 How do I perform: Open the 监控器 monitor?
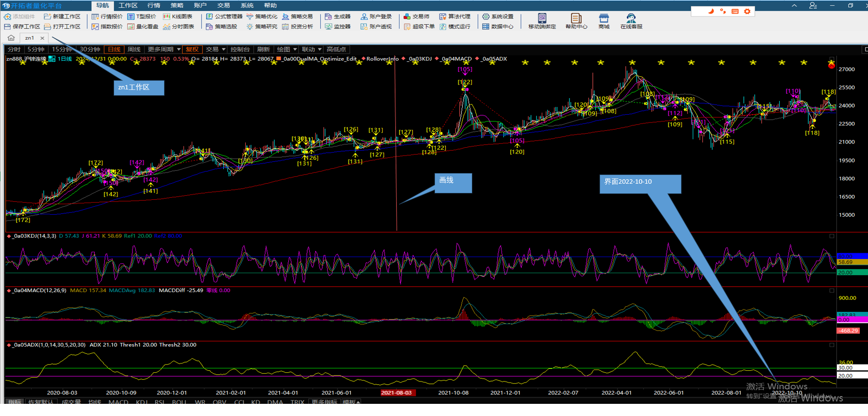[x=338, y=27]
